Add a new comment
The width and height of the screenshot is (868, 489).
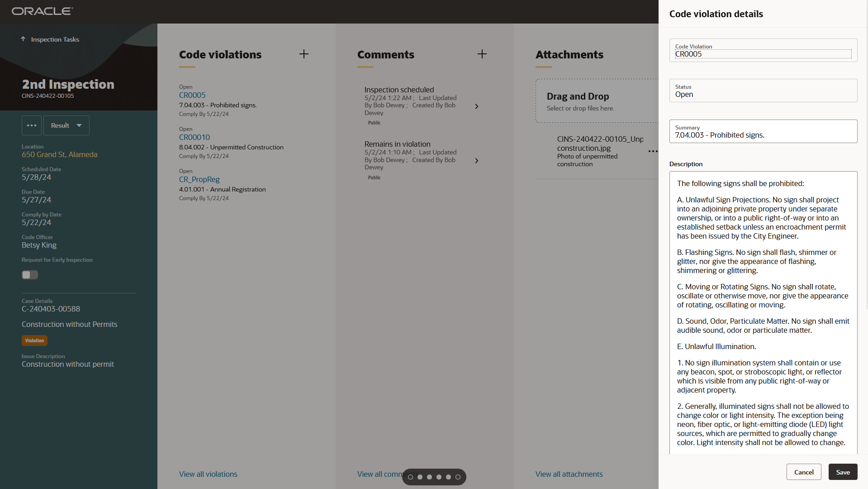coord(482,54)
